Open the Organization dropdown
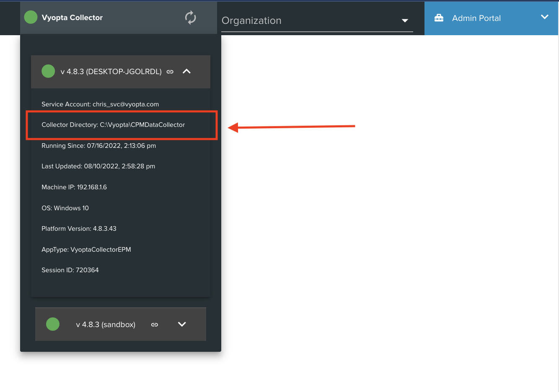 317,21
